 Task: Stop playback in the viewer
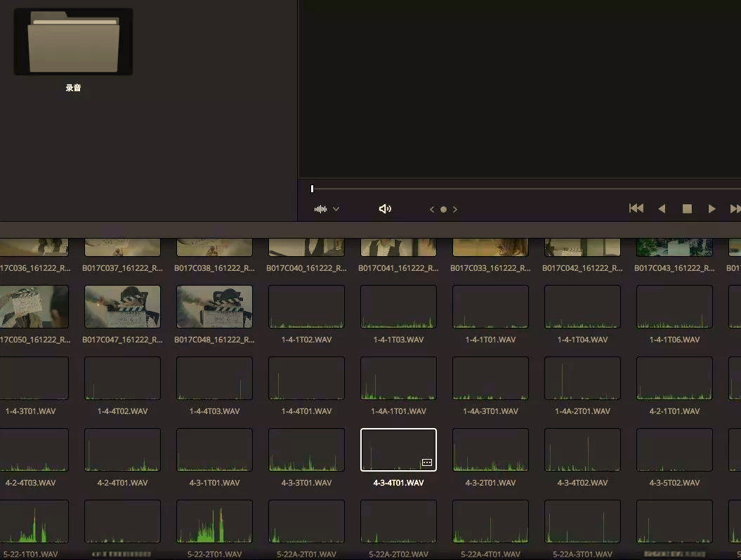pos(687,208)
